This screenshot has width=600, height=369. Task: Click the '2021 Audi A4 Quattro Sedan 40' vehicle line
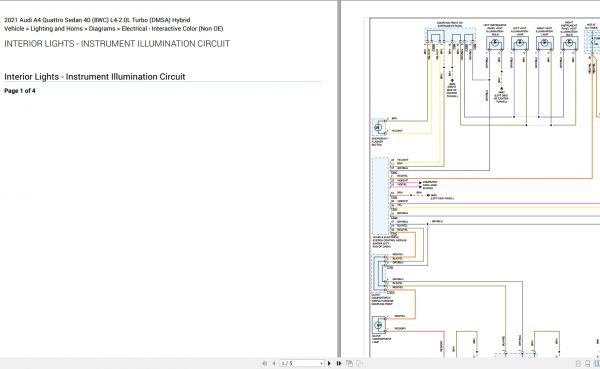point(97,20)
